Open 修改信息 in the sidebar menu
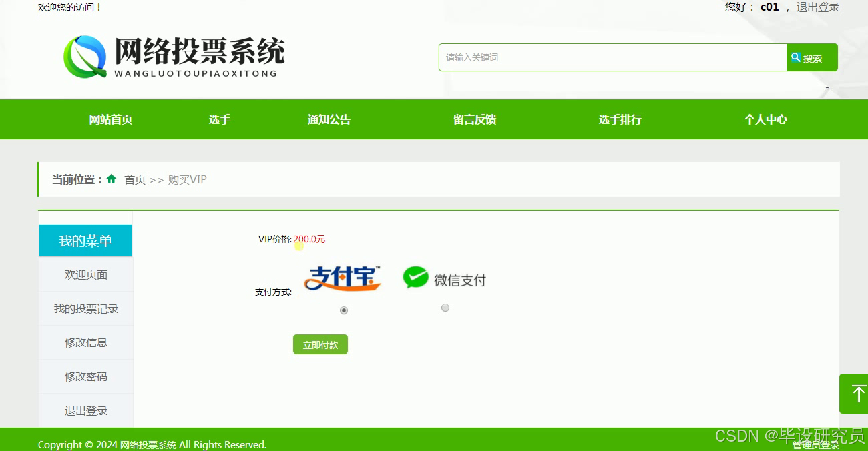 [x=86, y=342]
